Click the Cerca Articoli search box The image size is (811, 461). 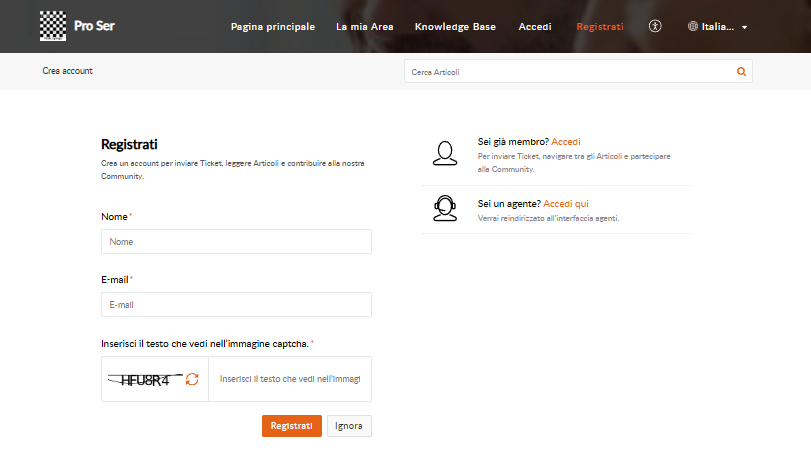pyautogui.click(x=568, y=72)
